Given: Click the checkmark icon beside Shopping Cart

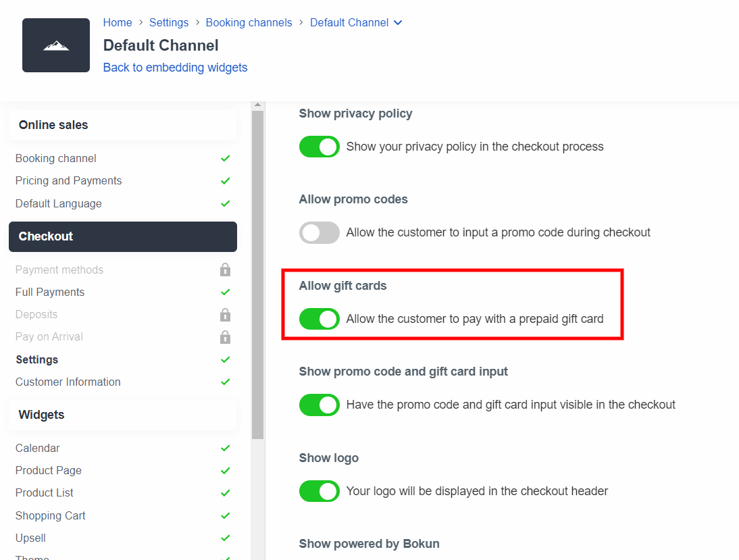Looking at the screenshot, I should click(x=226, y=515).
